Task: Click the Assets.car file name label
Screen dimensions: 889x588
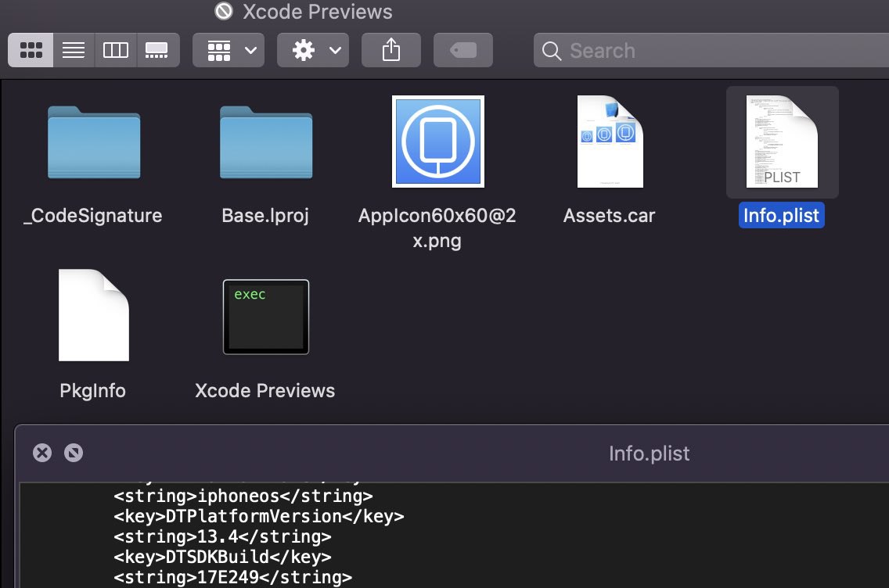Action: pos(610,216)
